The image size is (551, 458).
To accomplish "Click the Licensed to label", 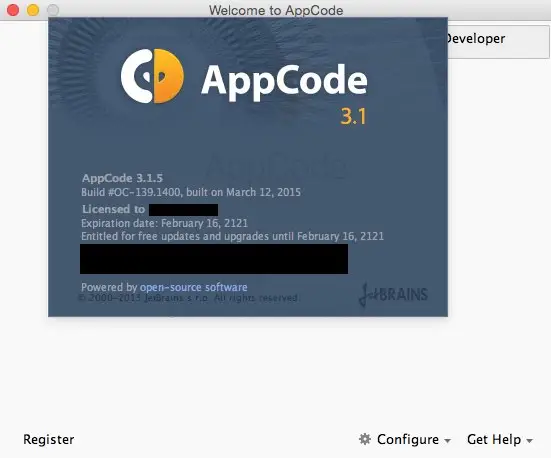I will [113, 209].
